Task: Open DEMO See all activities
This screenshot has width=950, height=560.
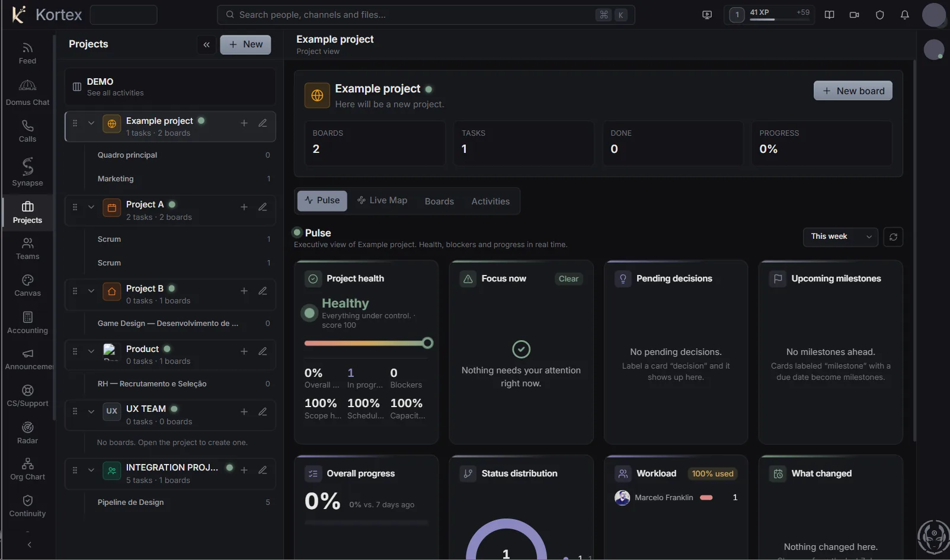Action: click(170, 87)
